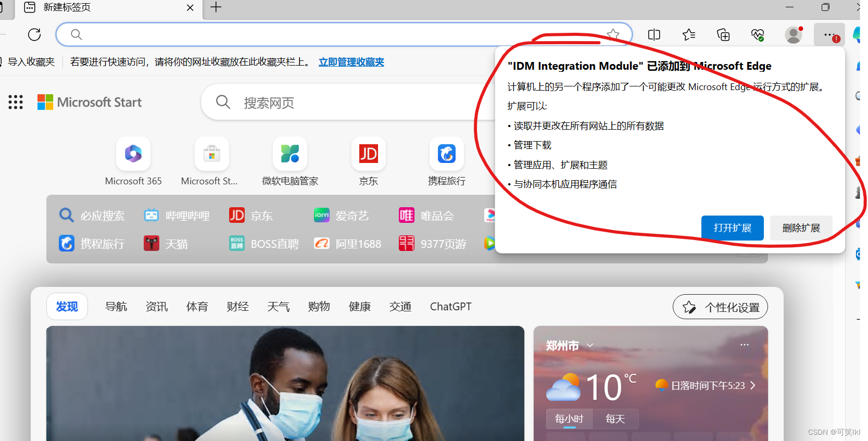Switch to the 导航 tab
The width and height of the screenshot is (868, 441).
click(x=116, y=307)
